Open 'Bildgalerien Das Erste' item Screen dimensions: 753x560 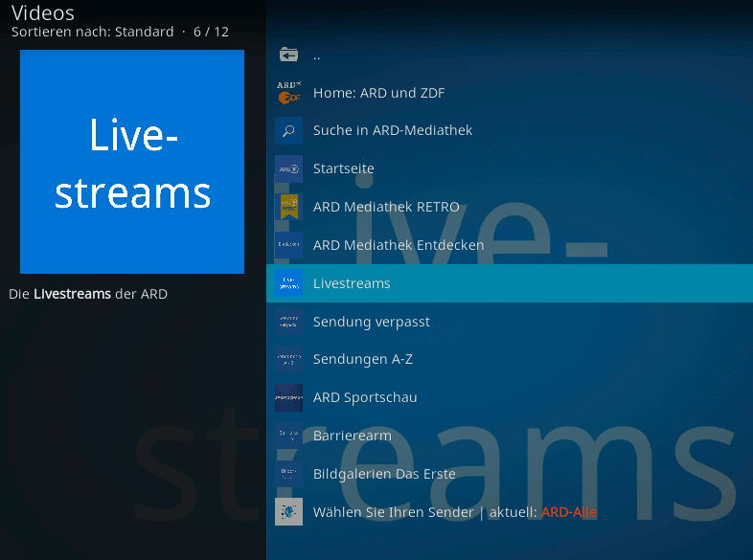click(510, 474)
